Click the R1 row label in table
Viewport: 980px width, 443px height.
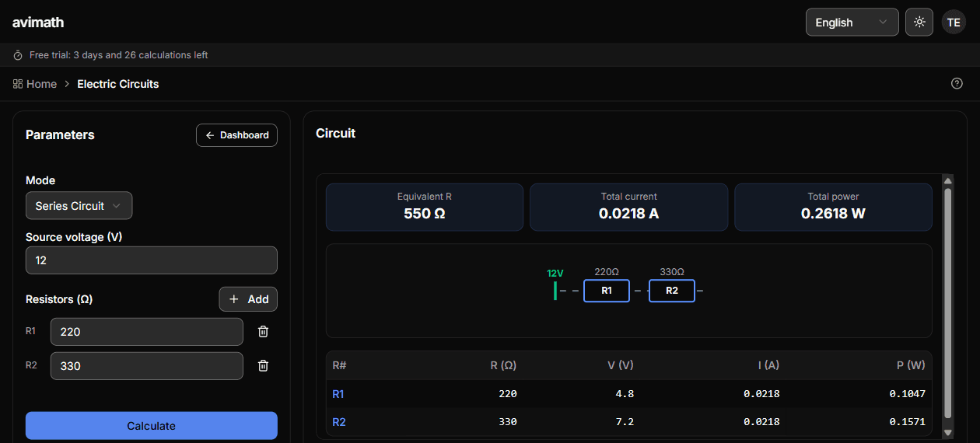(x=338, y=394)
